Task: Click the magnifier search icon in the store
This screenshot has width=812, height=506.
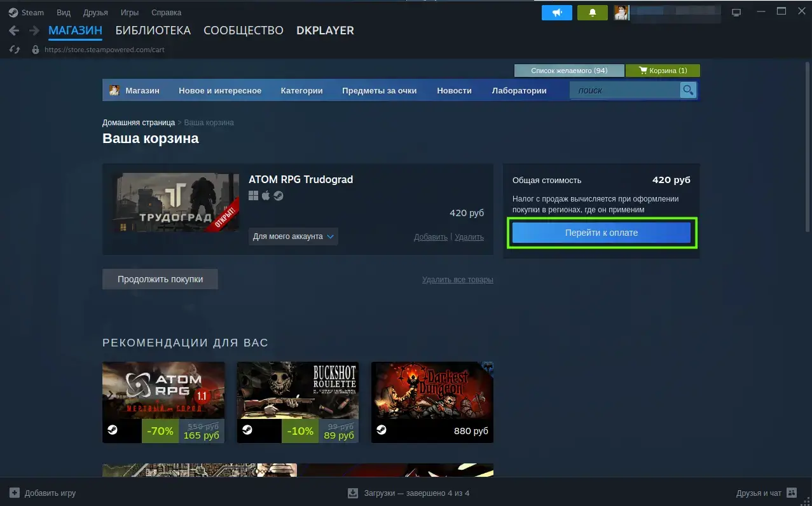Action: click(x=688, y=90)
